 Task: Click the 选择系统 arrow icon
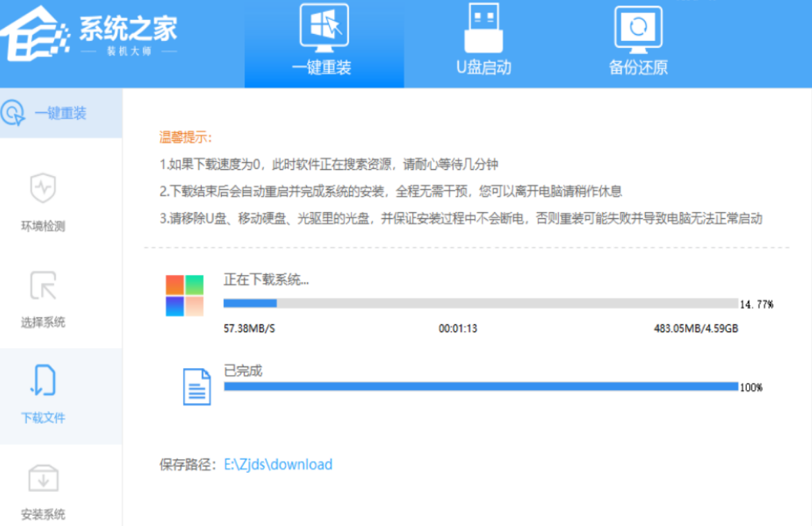click(x=43, y=285)
